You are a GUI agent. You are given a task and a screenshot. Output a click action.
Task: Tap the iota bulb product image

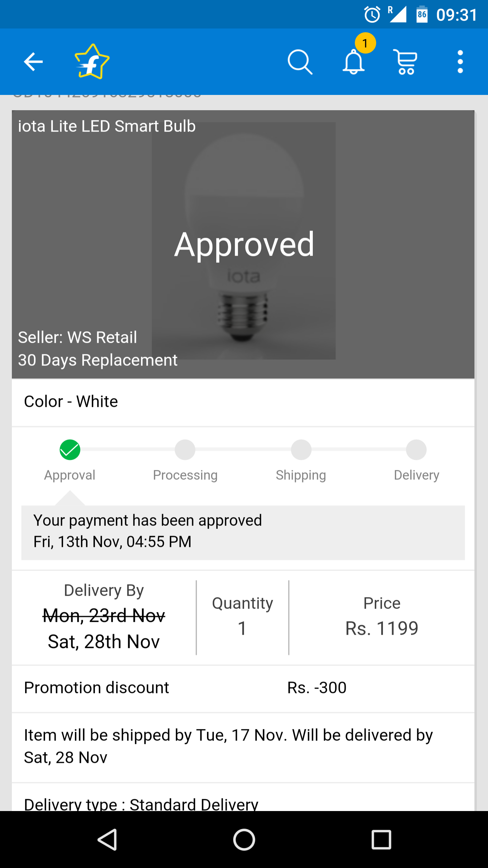coord(243,241)
